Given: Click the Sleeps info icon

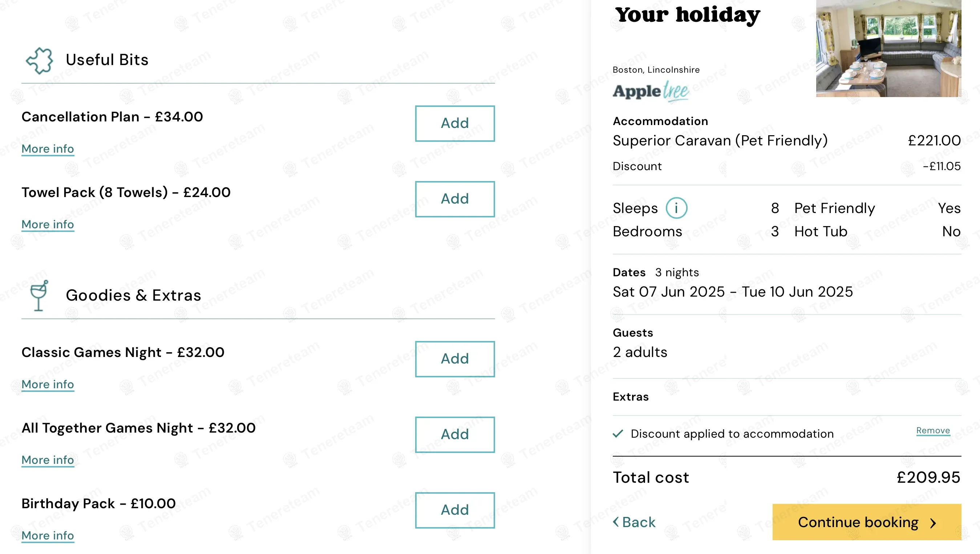Looking at the screenshot, I should [x=676, y=208].
